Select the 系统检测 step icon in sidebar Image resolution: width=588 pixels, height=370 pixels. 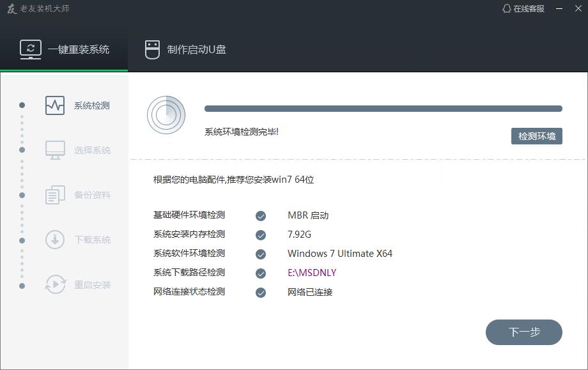coord(54,105)
